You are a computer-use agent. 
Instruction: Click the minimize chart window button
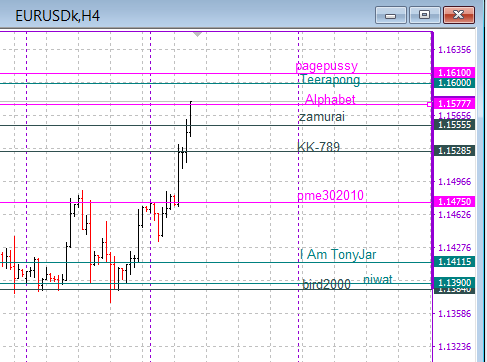(391, 15)
